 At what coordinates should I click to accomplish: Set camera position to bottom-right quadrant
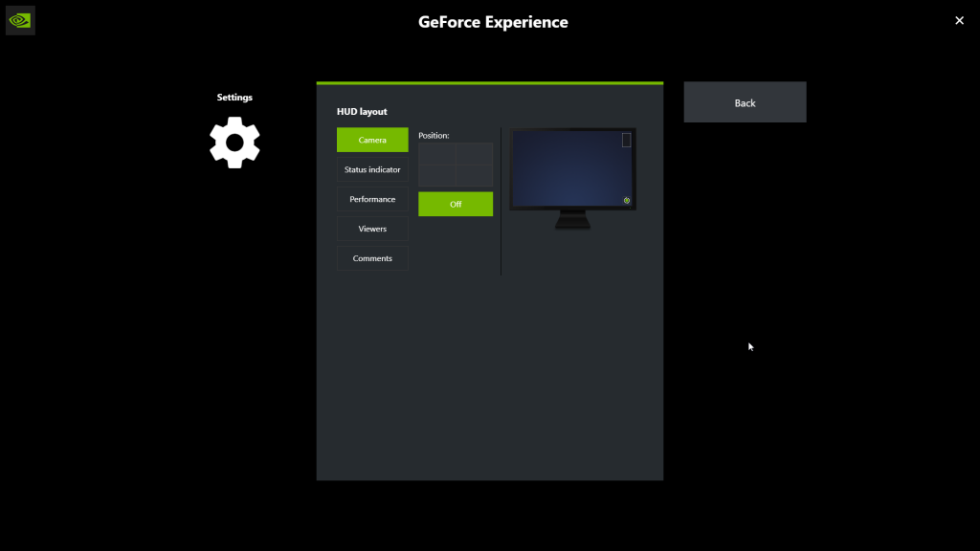pos(475,176)
